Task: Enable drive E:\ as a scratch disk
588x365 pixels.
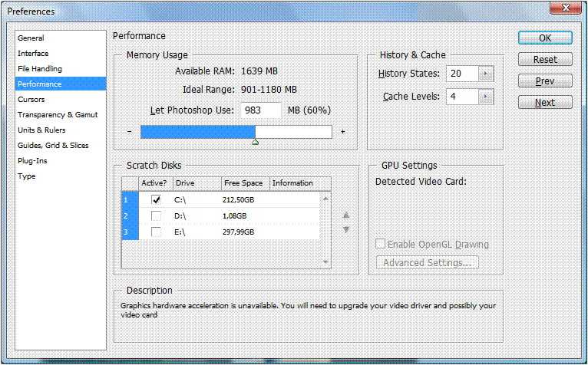Action: click(156, 232)
